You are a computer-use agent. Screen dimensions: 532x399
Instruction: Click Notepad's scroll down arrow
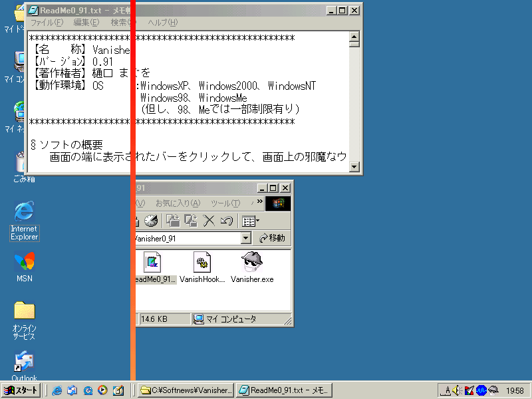[x=354, y=167]
